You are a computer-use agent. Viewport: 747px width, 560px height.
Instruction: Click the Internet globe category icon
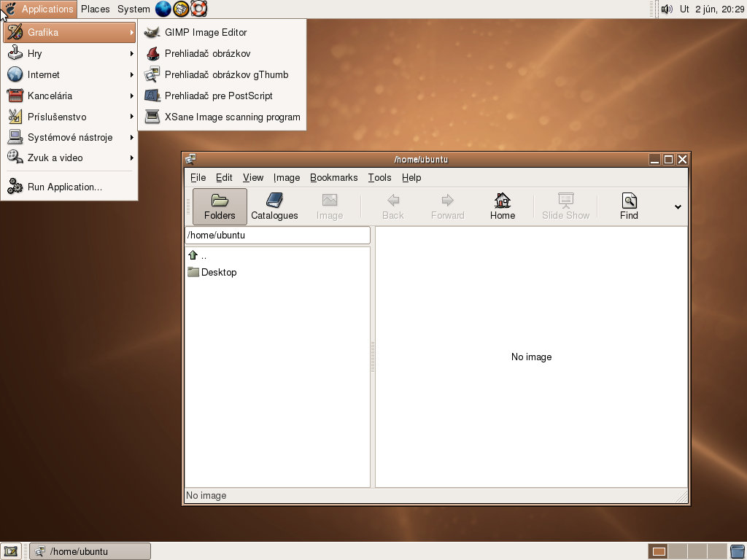tap(15, 75)
